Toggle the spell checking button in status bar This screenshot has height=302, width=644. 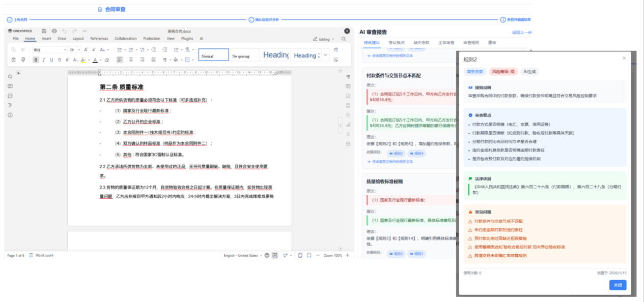275,255
